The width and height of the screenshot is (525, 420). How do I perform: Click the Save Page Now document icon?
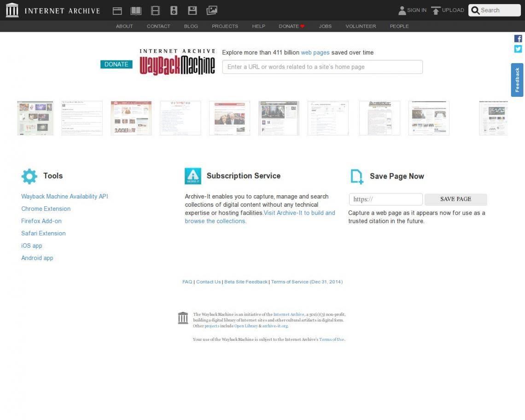coord(356,176)
